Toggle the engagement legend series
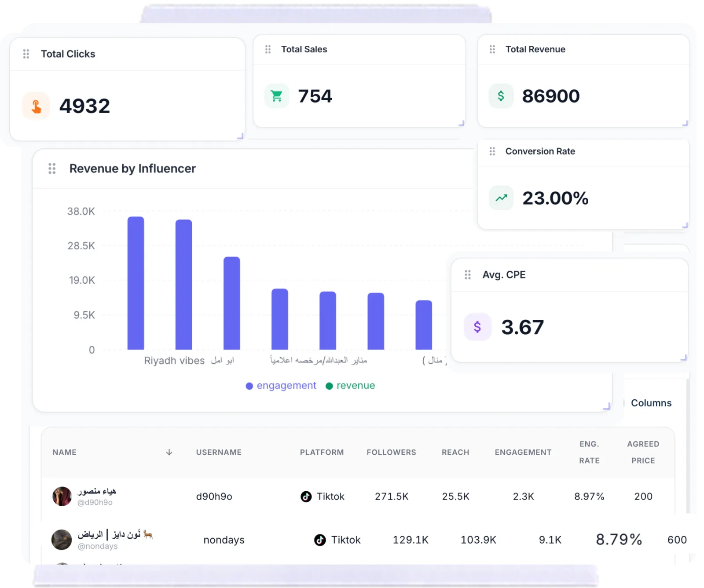Image resolution: width=704 pixels, height=588 pixels. pos(281,386)
